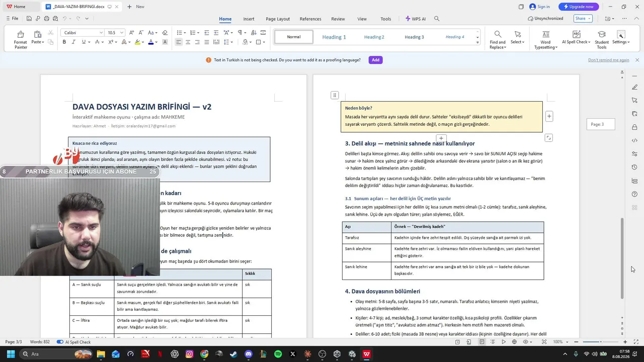
Task: Click the Print icon in quick toolbar
Action: point(46,19)
